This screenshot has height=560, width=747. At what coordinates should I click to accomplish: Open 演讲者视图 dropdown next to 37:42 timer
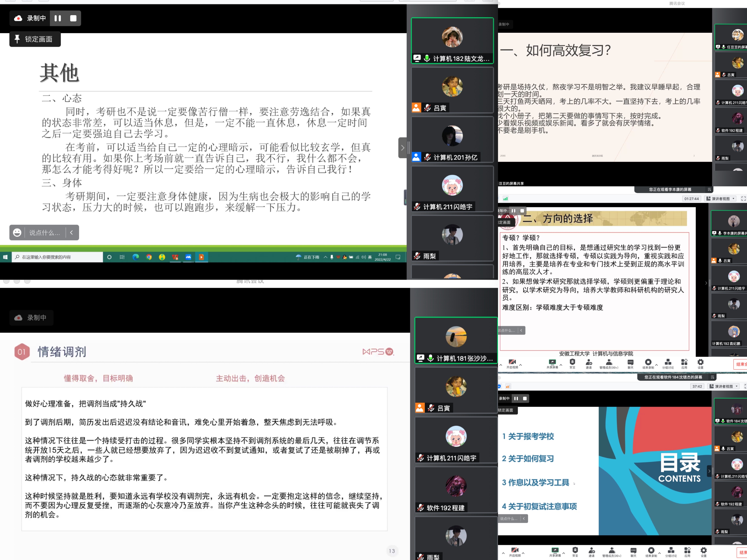click(724, 386)
